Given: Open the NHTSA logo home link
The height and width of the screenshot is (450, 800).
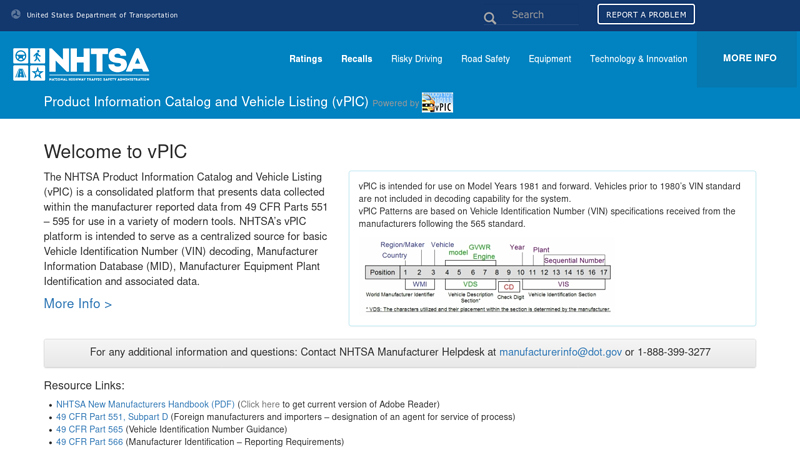Looking at the screenshot, I should coord(81,64).
